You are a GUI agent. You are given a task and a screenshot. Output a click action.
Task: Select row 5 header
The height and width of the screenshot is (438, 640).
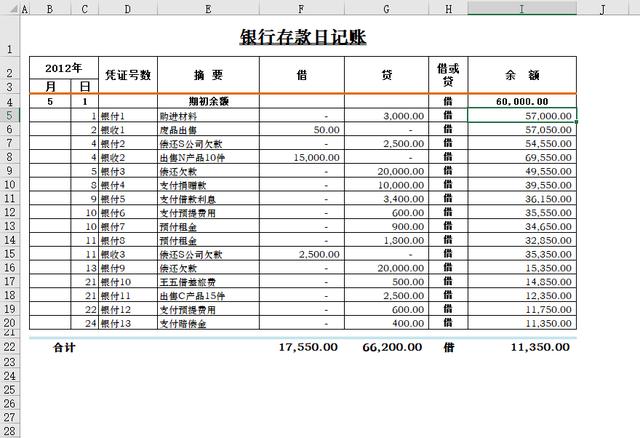coord(9,116)
